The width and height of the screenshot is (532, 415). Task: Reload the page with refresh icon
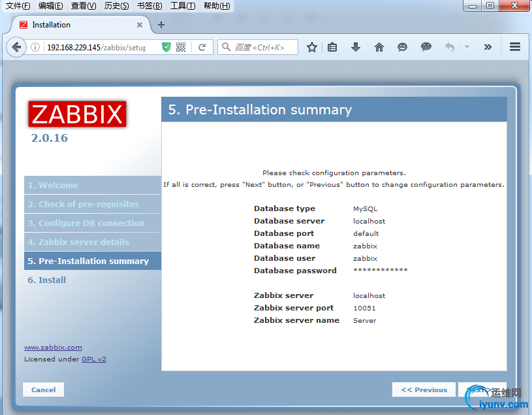202,47
